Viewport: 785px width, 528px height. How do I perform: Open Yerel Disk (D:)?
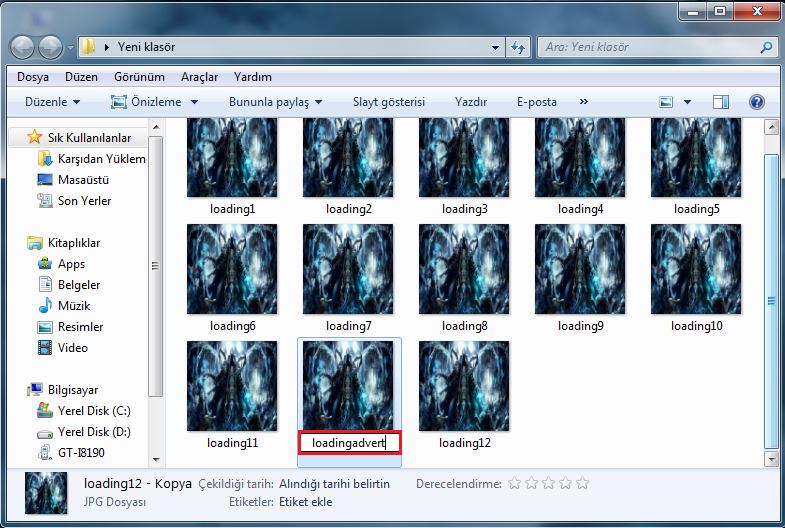coord(84,432)
